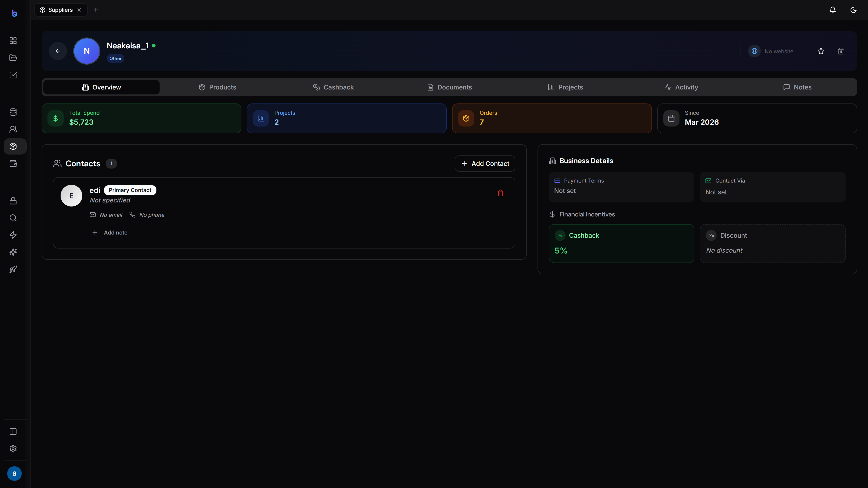
Task: Open the Orders 7 card
Action: [x=552, y=118]
